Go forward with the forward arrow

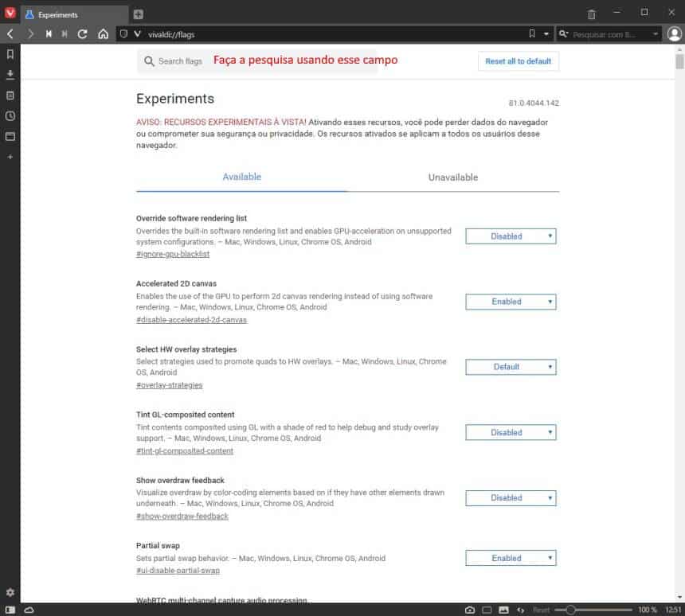click(x=30, y=33)
